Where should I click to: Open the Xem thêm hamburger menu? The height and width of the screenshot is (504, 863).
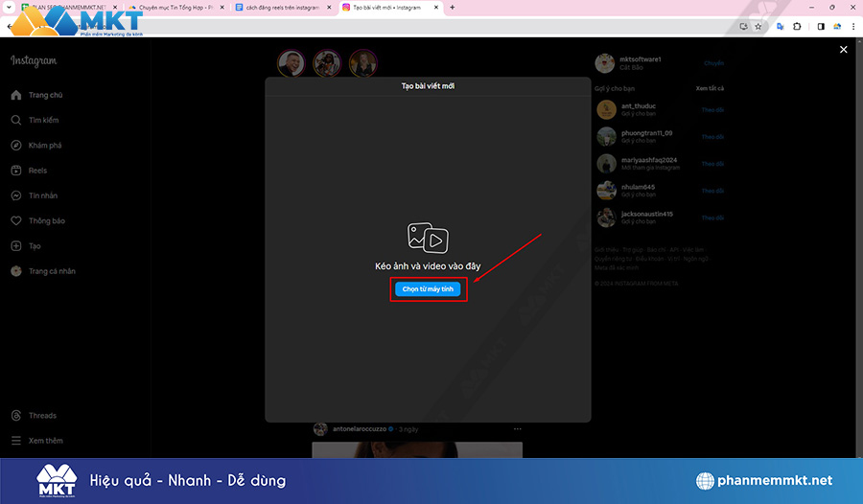point(16,441)
